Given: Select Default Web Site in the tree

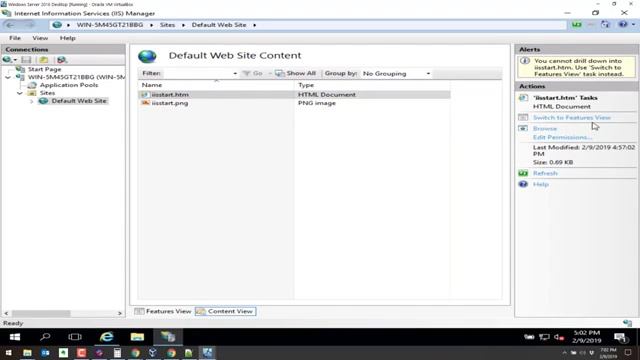Looking at the screenshot, I should coord(79,101).
